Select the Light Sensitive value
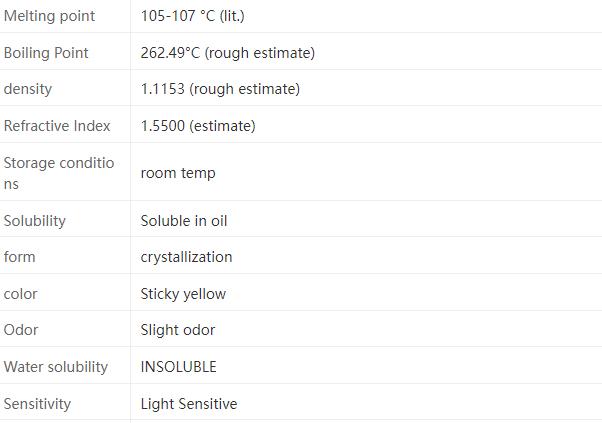This screenshot has height=423, width=602. (189, 404)
